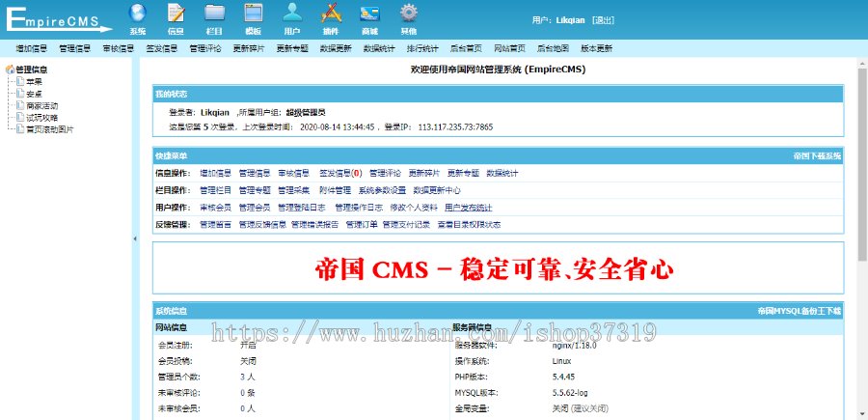Click the 用户发布统计 link
Screen dimensions: 868x420
tap(469, 208)
